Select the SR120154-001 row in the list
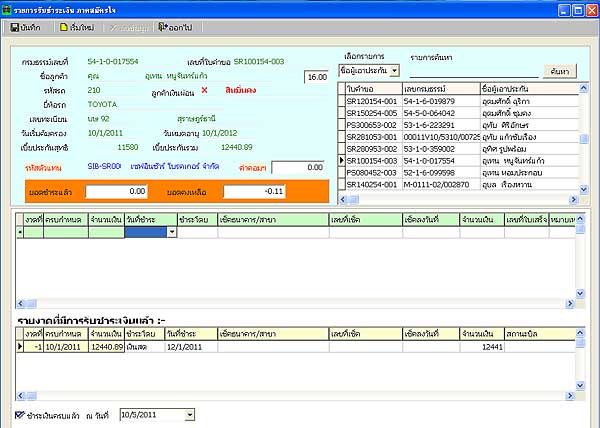This screenshot has height=428, width=600. (x=373, y=101)
